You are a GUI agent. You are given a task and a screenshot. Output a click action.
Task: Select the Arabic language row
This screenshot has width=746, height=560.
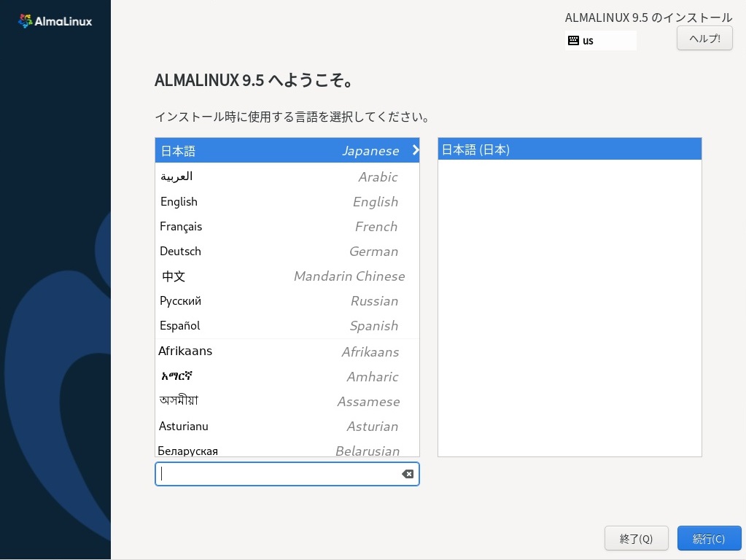(x=287, y=176)
